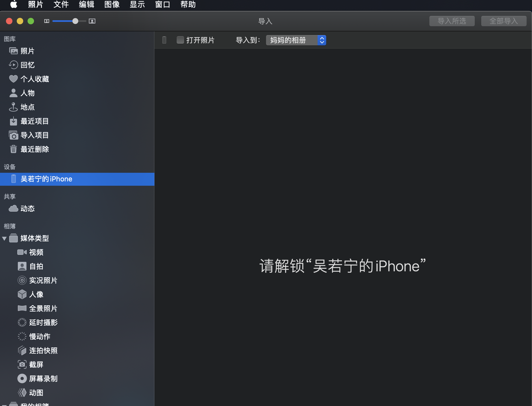Open People (人物) via its silhouette icon
Viewport: 532px width, 406px height.
(x=13, y=93)
